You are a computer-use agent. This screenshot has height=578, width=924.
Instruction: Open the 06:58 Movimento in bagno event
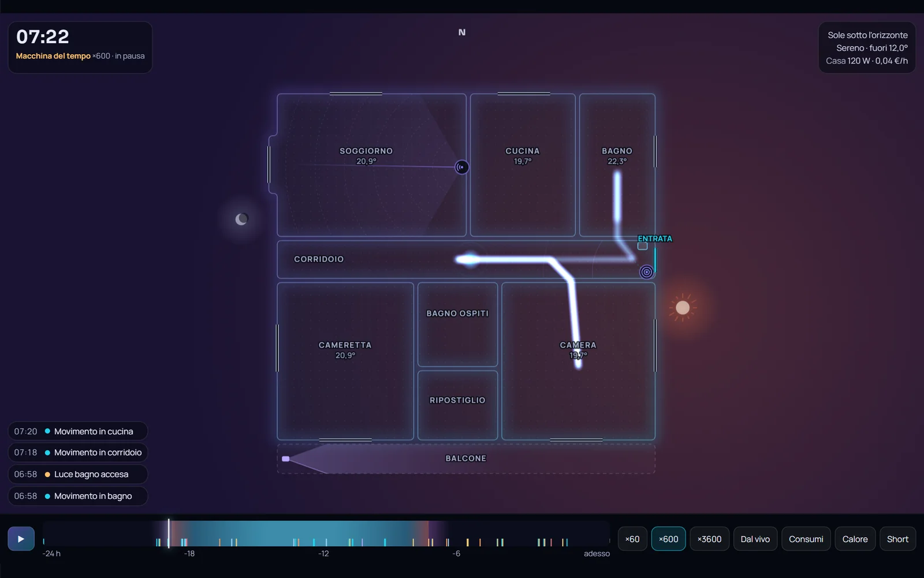(77, 496)
